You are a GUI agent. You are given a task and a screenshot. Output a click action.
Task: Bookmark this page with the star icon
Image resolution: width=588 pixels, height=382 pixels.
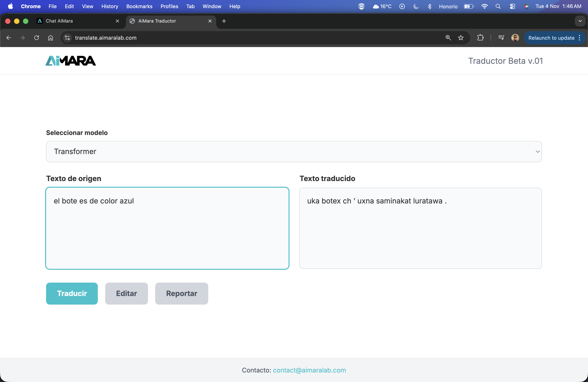(x=461, y=38)
